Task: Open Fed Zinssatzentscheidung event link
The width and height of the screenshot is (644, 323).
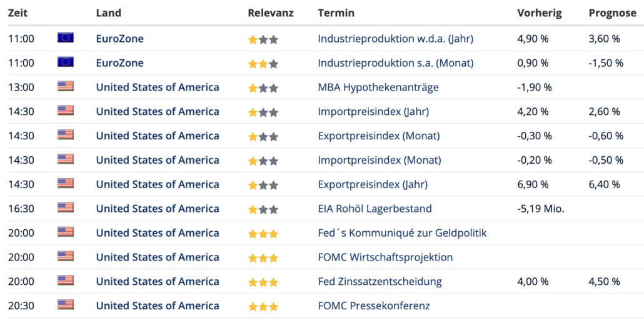Action: pos(380,281)
